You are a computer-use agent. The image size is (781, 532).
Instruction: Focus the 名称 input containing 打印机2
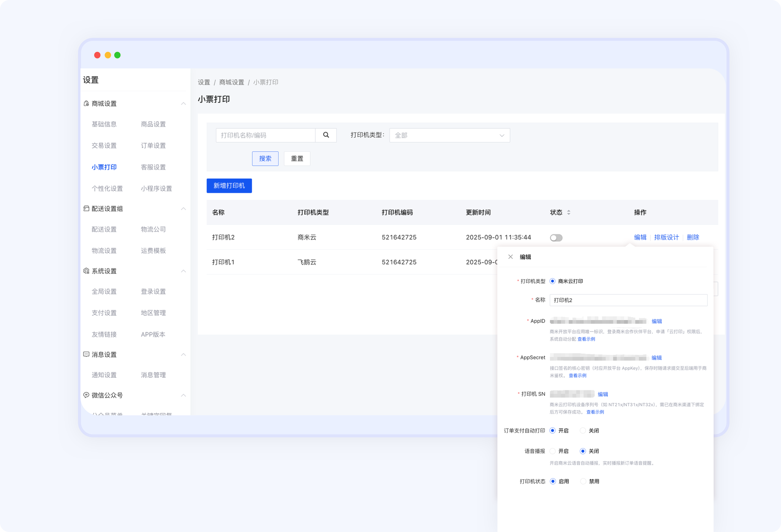tap(628, 300)
